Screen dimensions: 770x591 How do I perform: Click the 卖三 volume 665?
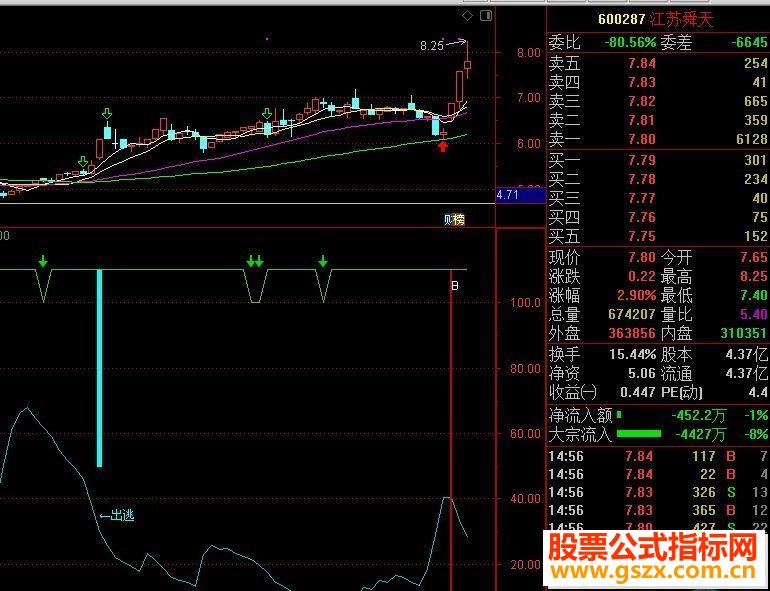pos(755,101)
